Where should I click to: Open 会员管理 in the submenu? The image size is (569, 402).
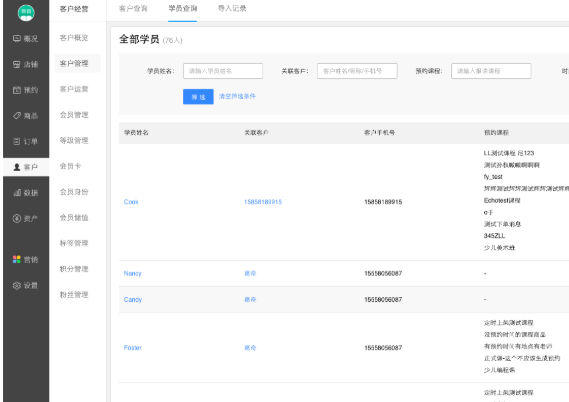point(74,115)
